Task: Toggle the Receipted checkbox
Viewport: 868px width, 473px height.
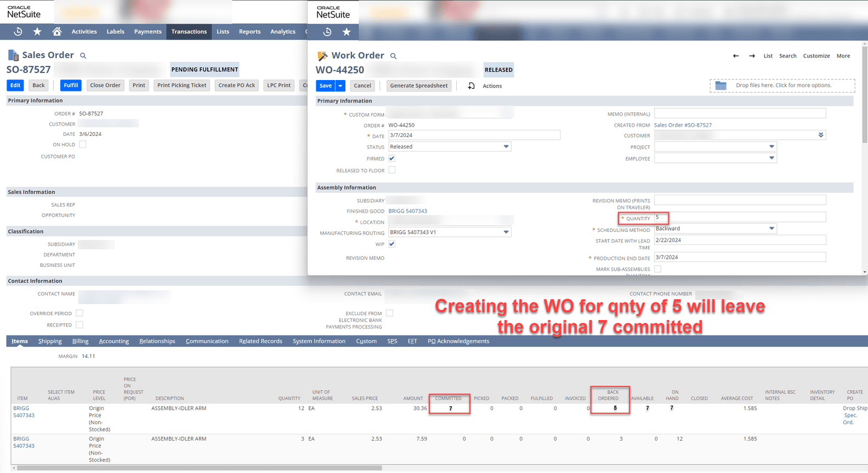Action: click(80, 324)
